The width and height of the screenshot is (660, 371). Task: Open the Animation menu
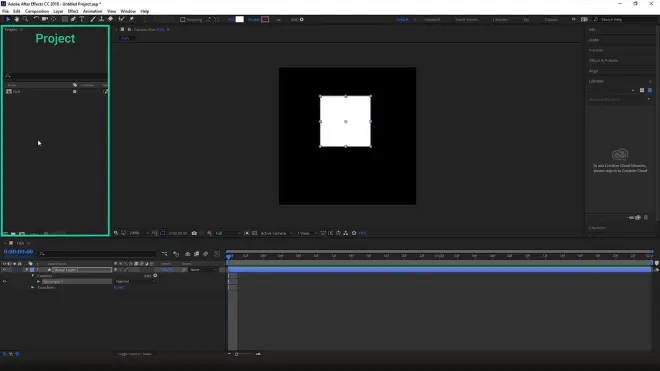[x=92, y=11]
